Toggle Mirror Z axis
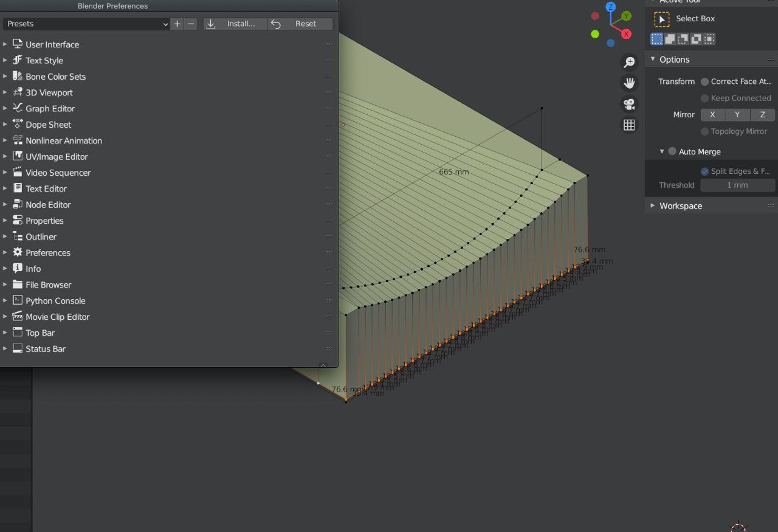Viewport: 778px width, 532px height. tap(762, 114)
